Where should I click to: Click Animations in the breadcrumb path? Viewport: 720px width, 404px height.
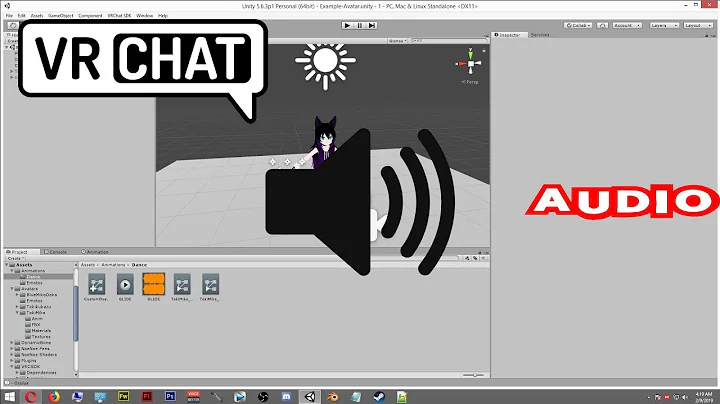point(113,265)
